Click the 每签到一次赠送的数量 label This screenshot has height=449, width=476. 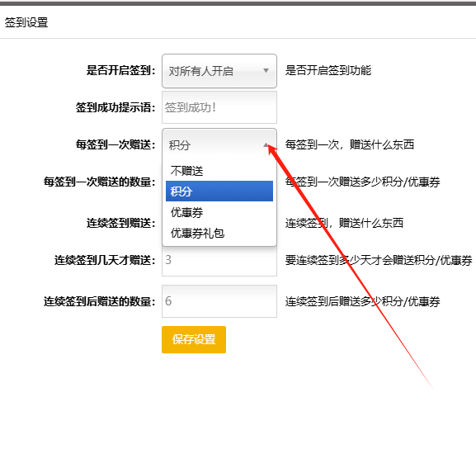pos(99,182)
